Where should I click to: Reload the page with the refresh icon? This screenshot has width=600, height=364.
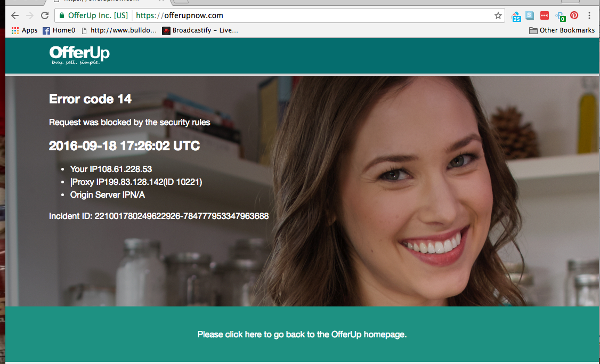45,15
